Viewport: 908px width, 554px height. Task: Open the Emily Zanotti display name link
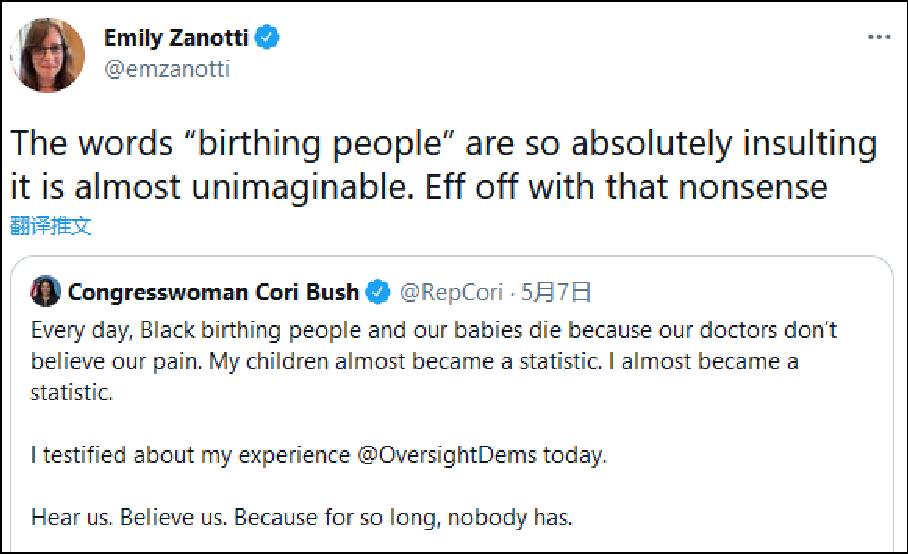pos(176,38)
